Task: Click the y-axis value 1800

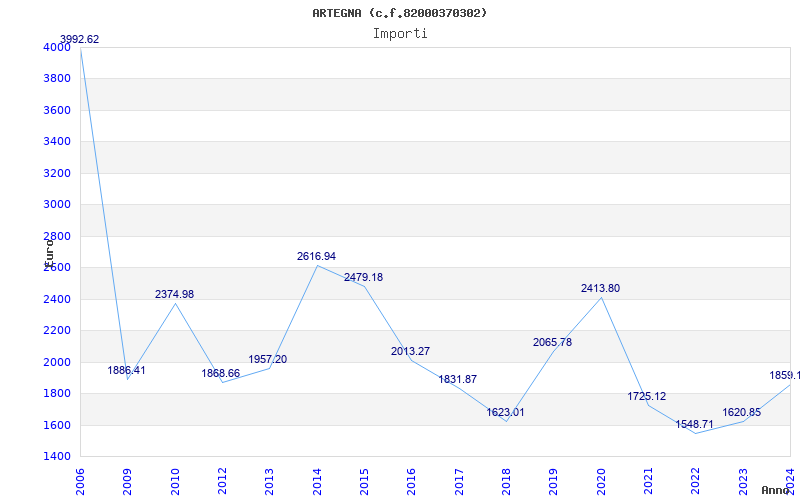Action: pos(57,393)
